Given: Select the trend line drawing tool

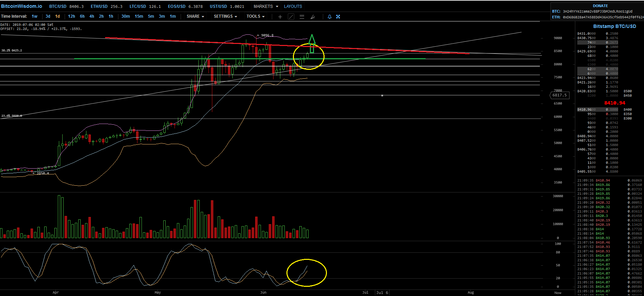Looking at the screenshot, I should [x=291, y=17].
